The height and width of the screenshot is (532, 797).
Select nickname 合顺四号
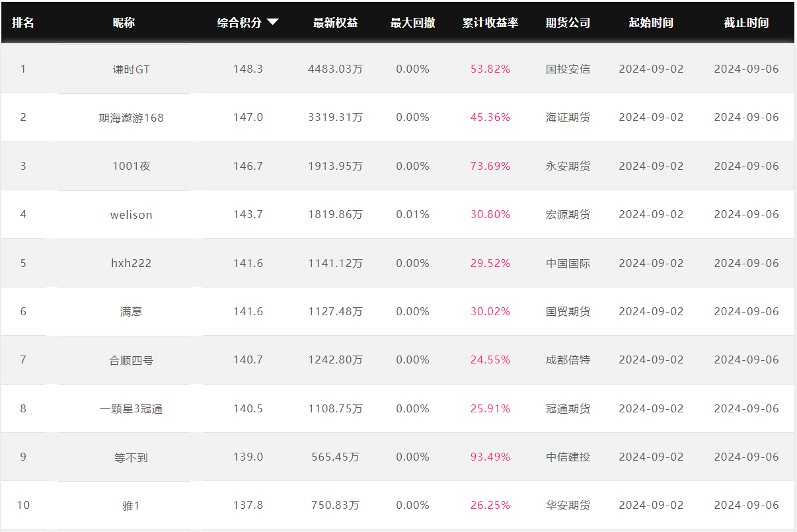pos(132,360)
